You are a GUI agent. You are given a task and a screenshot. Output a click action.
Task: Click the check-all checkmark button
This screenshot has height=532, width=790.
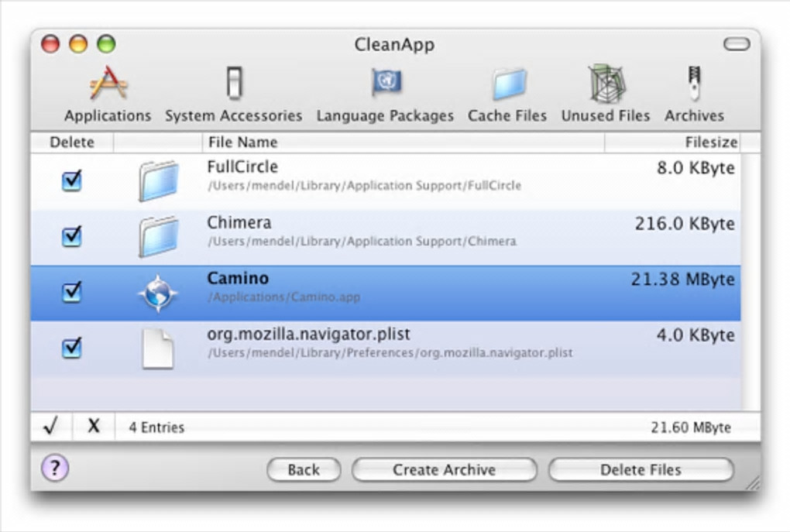click(x=51, y=427)
